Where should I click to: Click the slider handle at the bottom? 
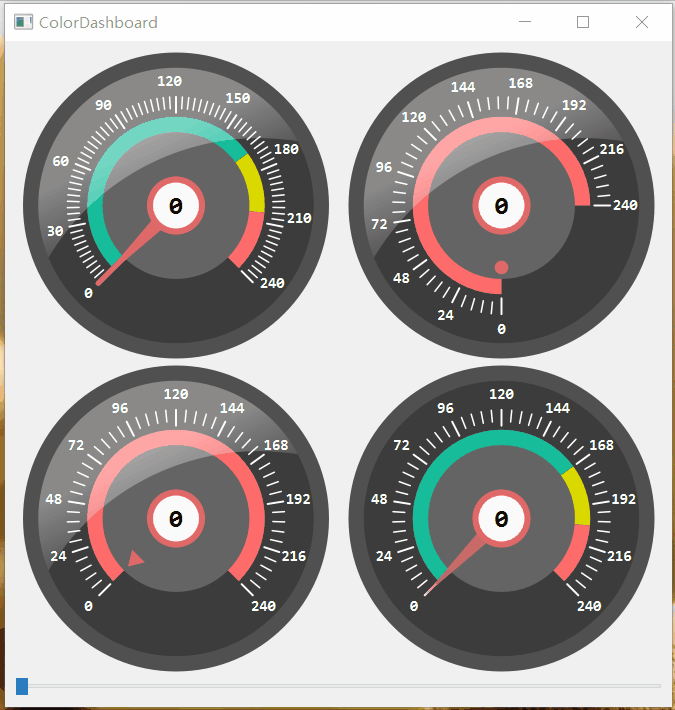coord(22,686)
